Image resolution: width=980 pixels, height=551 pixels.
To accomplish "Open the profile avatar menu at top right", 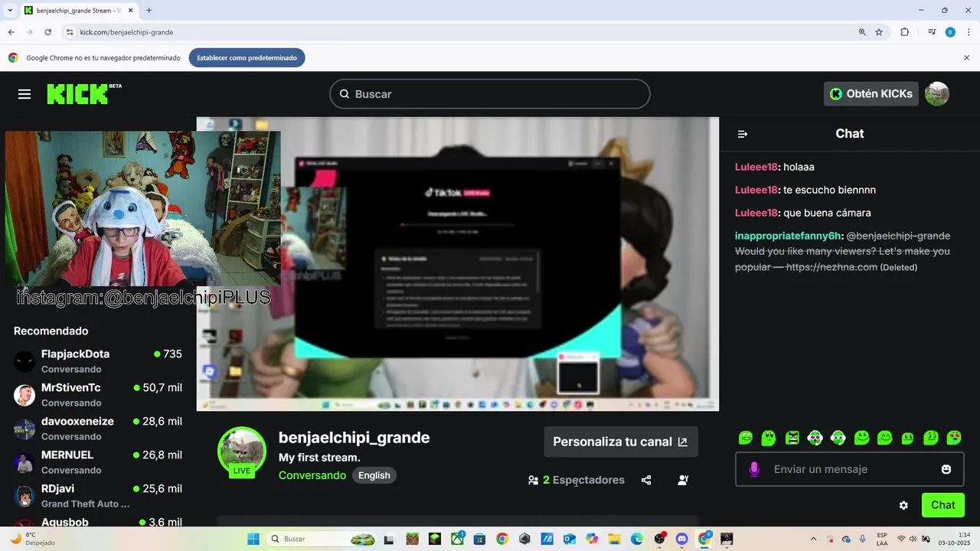I will point(937,94).
